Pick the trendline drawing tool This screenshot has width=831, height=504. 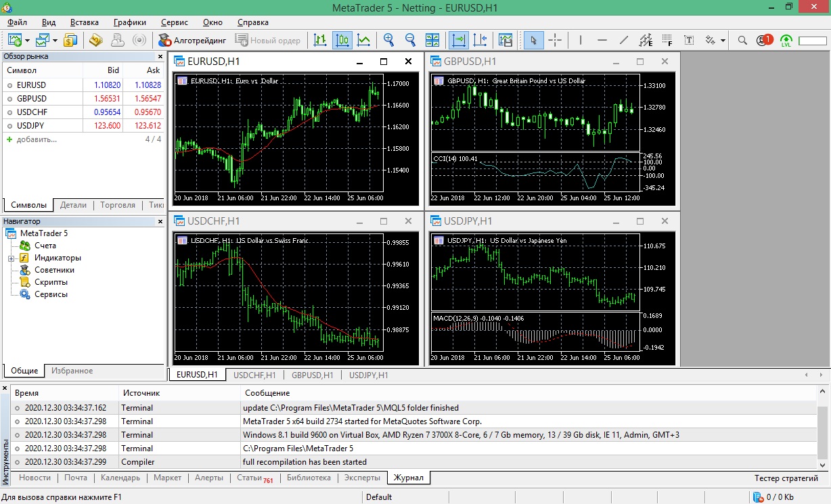point(623,40)
